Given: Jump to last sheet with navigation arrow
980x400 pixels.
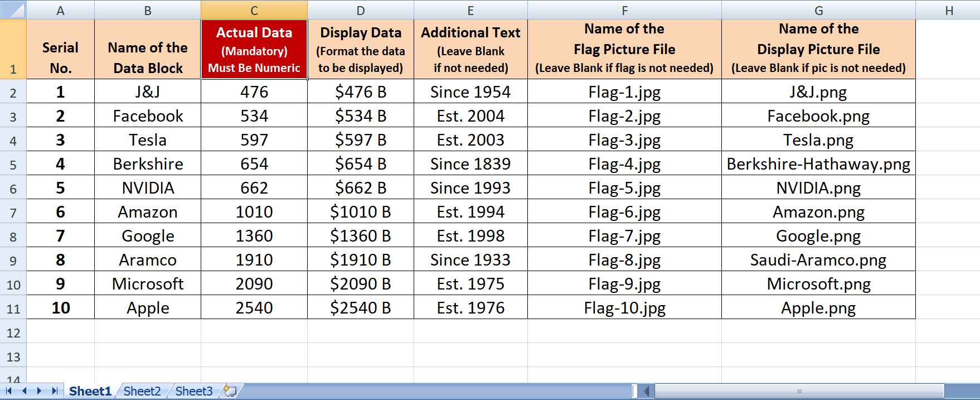Looking at the screenshot, I should [x=55, y=391].
